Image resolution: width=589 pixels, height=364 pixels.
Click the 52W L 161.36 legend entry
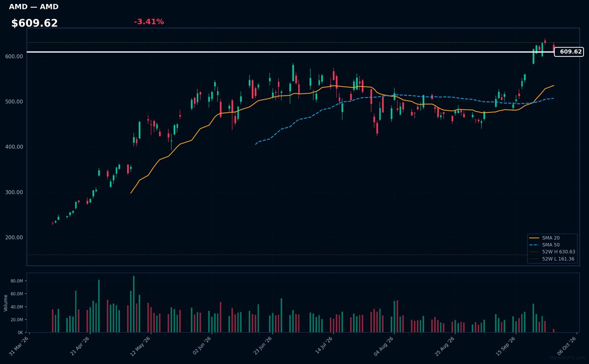coord(552,259)
